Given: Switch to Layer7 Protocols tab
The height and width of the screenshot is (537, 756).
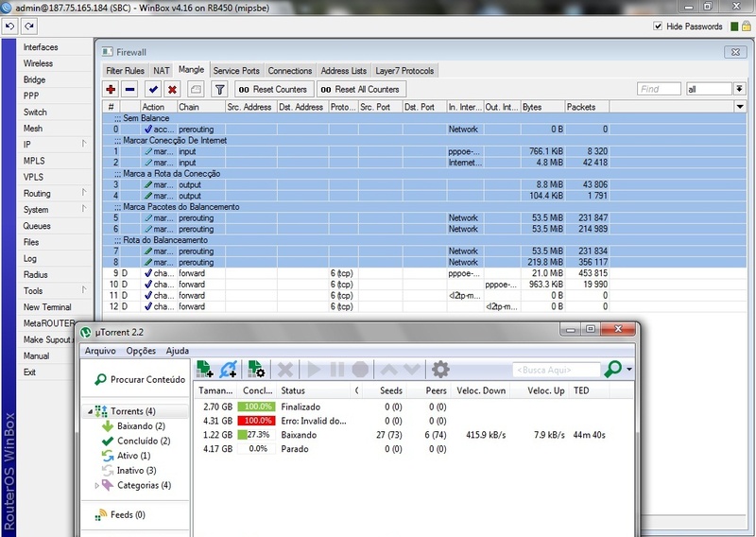Looking at the screenshot, I should (x=404, y=71).
